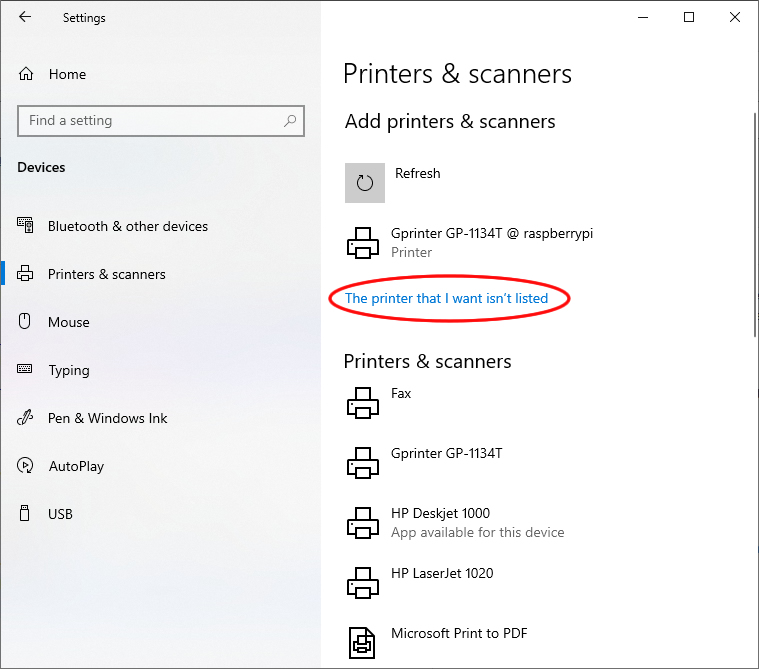Click the magnifier search icon
Screen dimensions: 759x669
coord(290,121)
